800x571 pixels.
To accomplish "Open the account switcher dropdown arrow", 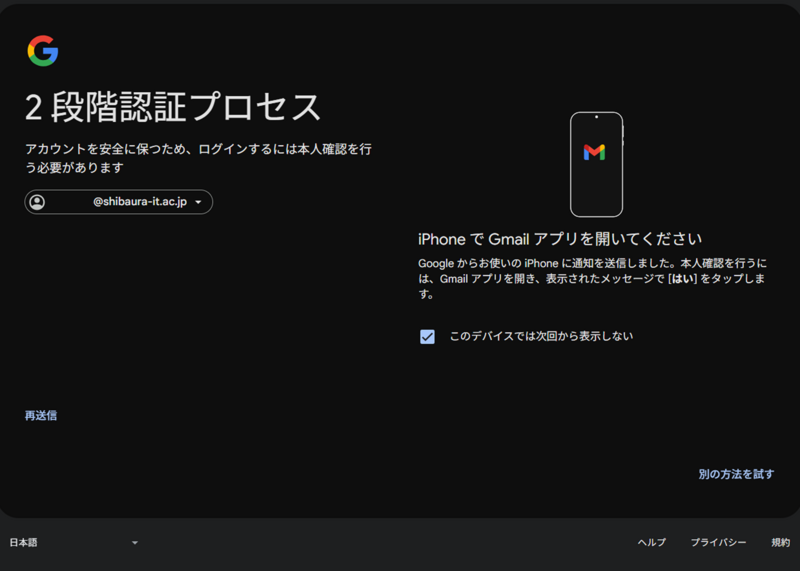I will point(199,203).
